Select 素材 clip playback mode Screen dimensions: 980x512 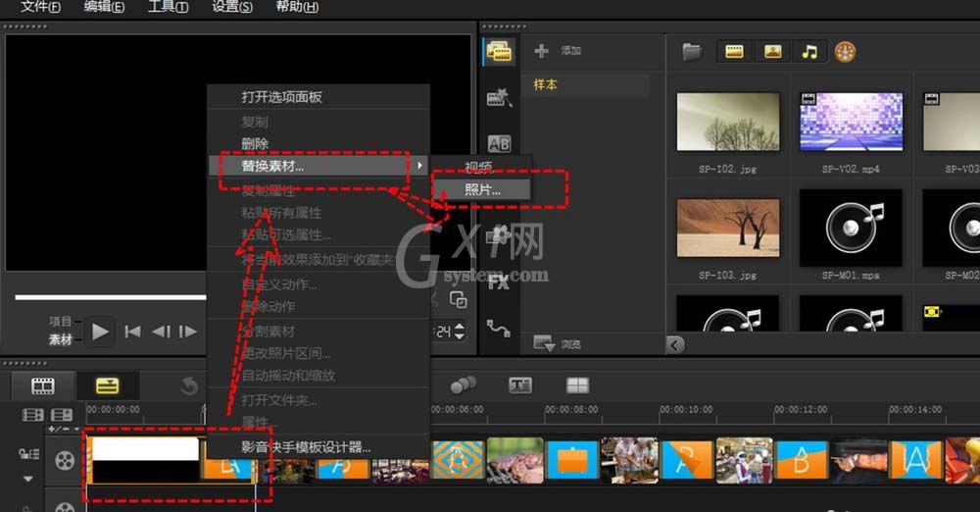(x=61, y=339)
